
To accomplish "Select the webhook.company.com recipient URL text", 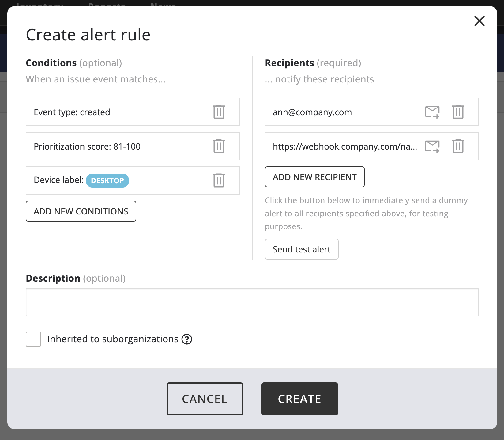I will [x=345, y=146].
